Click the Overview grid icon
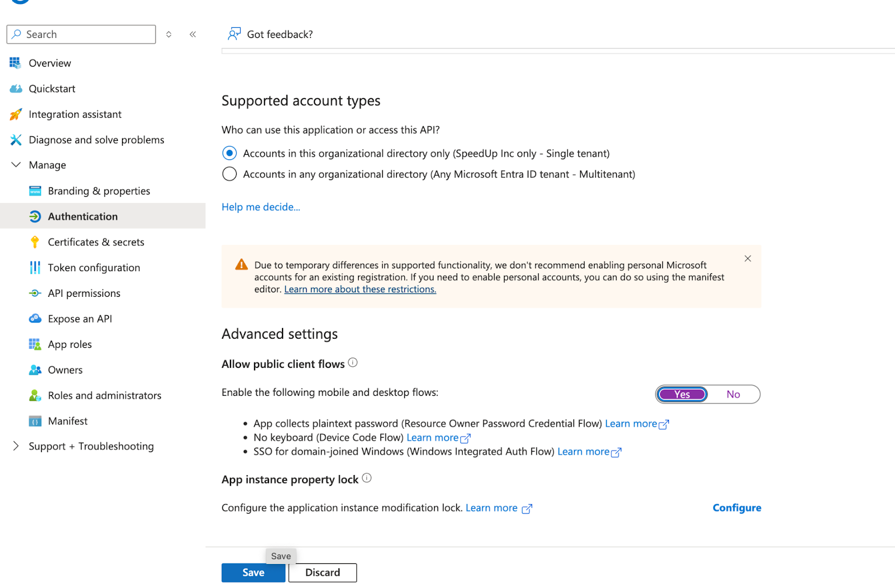Viewport: 895px width, 588px height. click(x=15, y=63)
